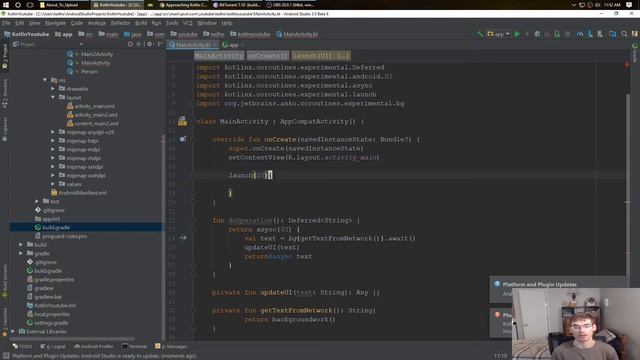Expand External Libraries node
This screenshot has width=640, height=360.
(13, 331)
